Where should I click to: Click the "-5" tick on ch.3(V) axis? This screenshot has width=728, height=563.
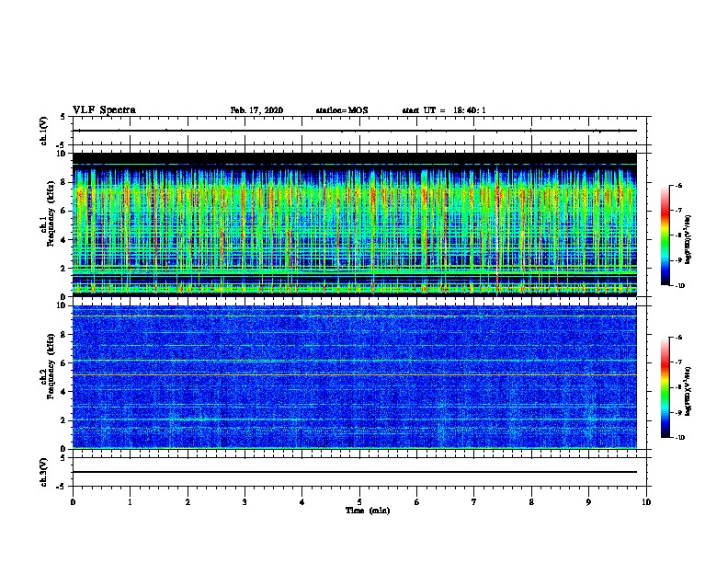62,487
